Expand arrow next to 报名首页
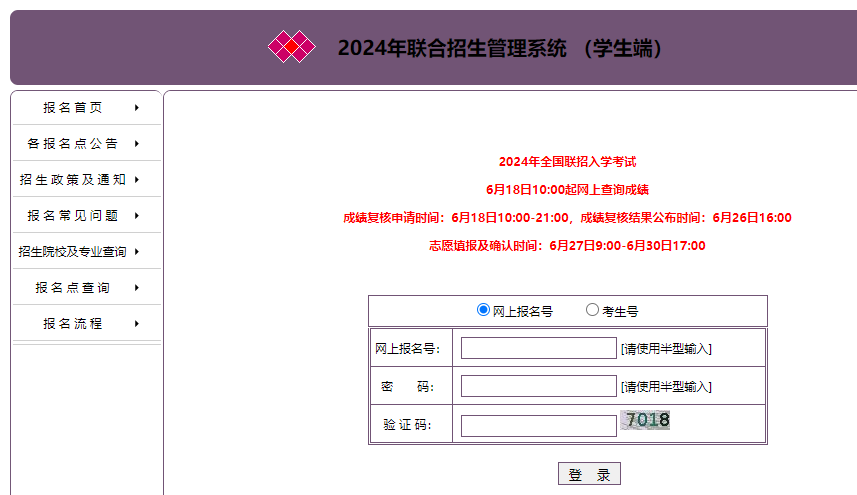Viewport: 857px width, 495px height. click(x=136, y=108)
